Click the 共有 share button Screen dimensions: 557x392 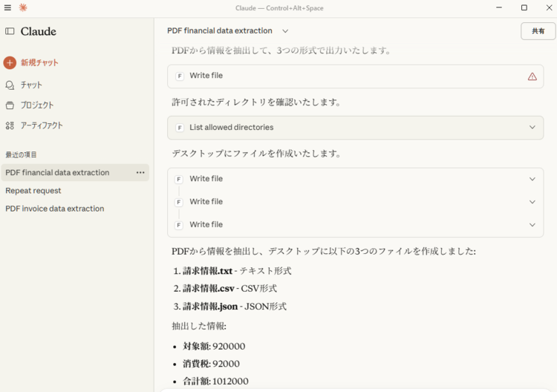pos(538,31)
